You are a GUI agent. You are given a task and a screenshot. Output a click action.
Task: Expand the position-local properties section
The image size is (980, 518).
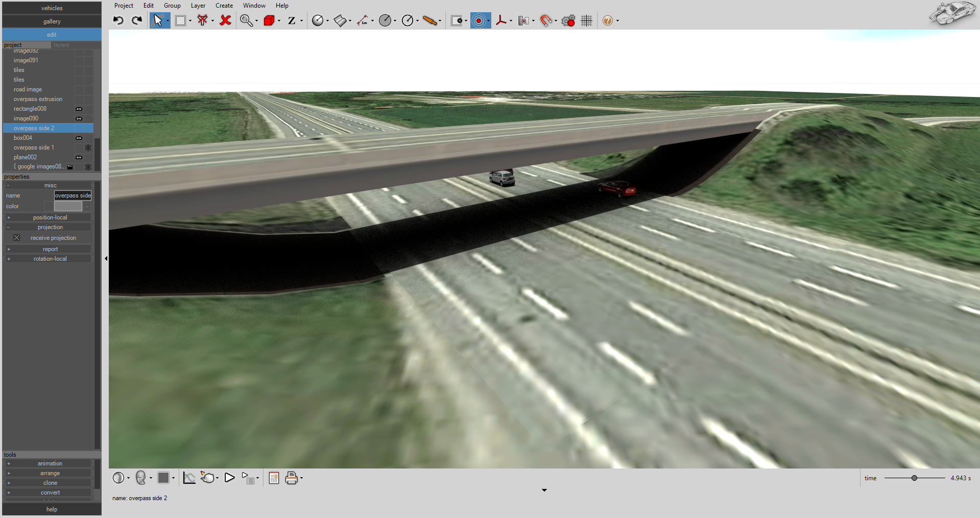pyautogui.click(x=8, y=217)
